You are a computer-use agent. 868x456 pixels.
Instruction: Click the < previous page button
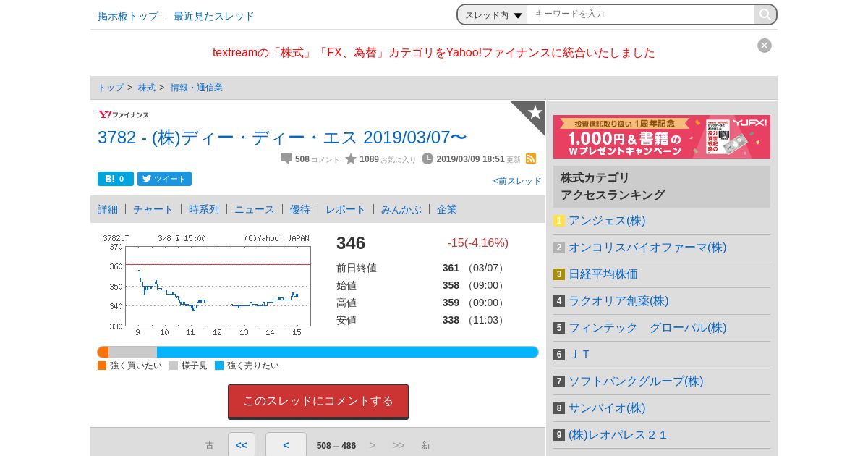pos(286,445)
